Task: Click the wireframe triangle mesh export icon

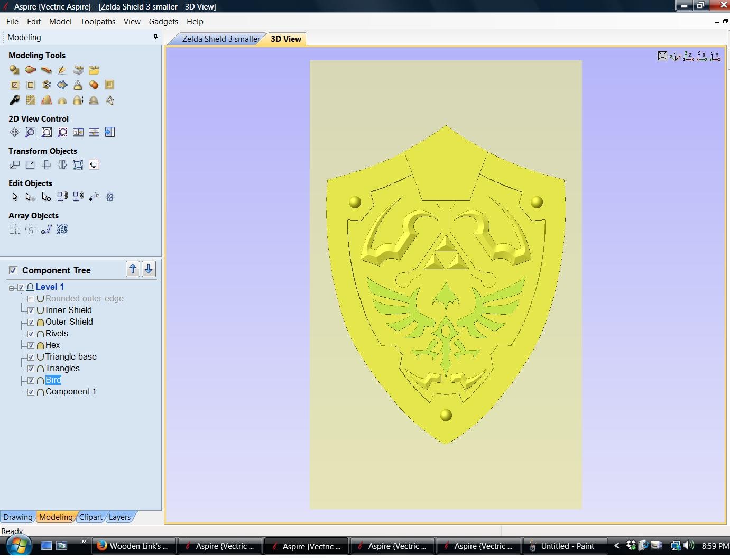Action: coord(110,100)
